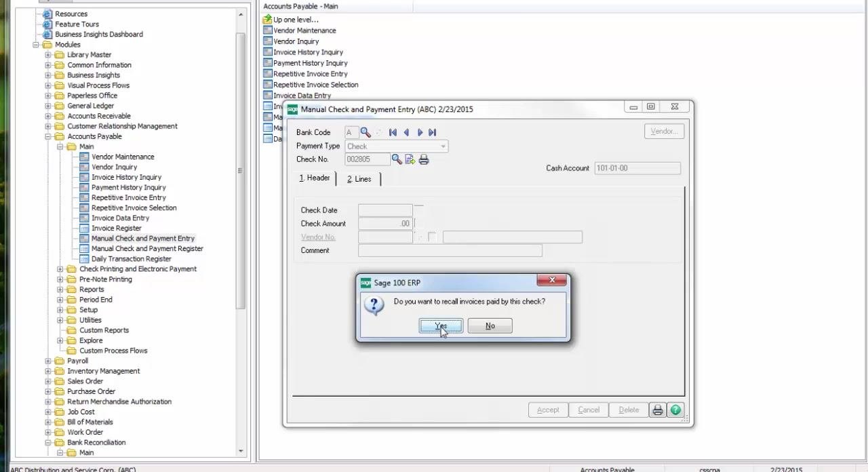This screenshot has height=472, width=868.
Task: Open Repetitive Invoice Selection in right pane
Action: (311, 85)
